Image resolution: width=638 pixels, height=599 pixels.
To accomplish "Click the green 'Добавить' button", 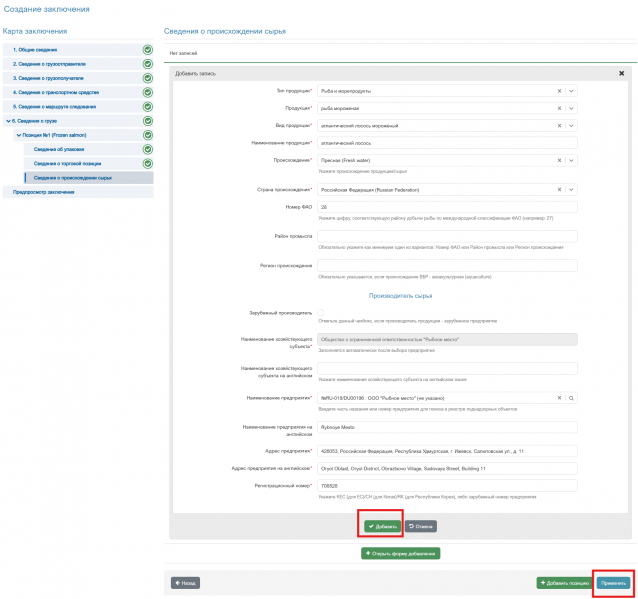I will pos(382,527).
